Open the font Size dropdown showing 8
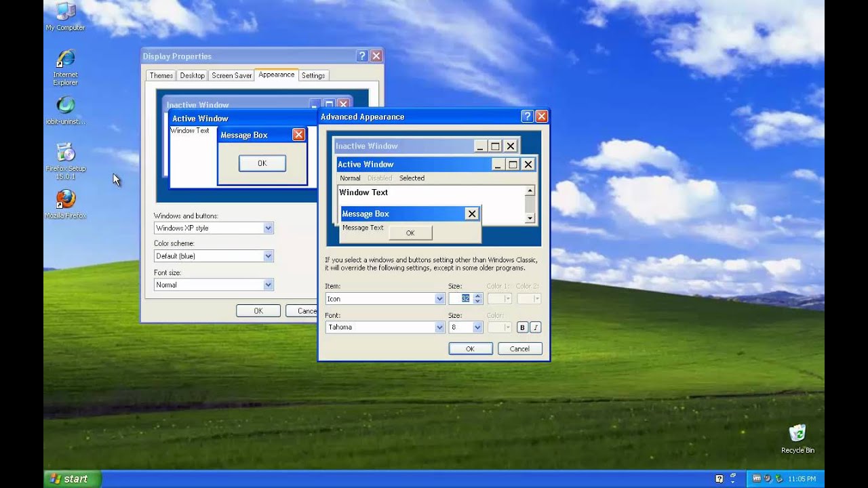868x488 pixels. [x=465, y=327]
